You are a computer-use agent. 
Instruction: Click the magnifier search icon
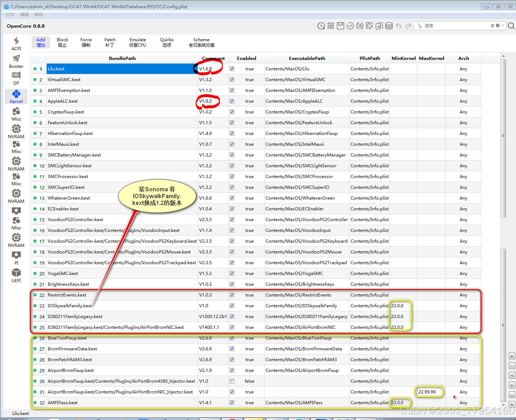511,26
